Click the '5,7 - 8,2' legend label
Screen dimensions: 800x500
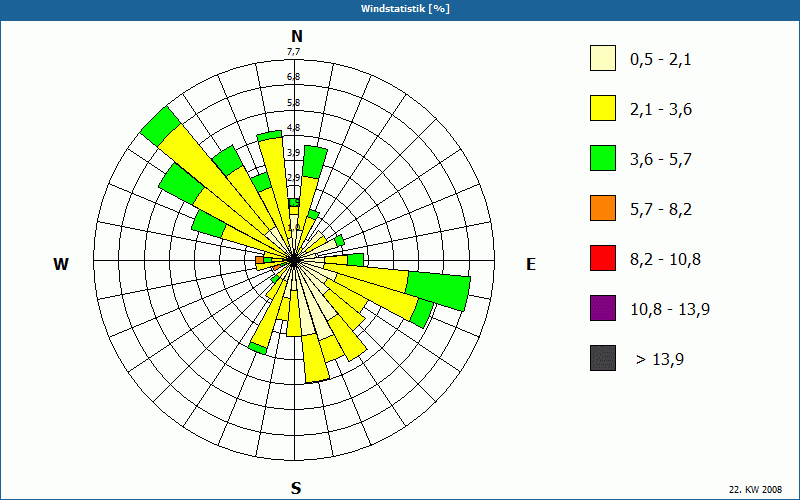click(x=661, y=210)
